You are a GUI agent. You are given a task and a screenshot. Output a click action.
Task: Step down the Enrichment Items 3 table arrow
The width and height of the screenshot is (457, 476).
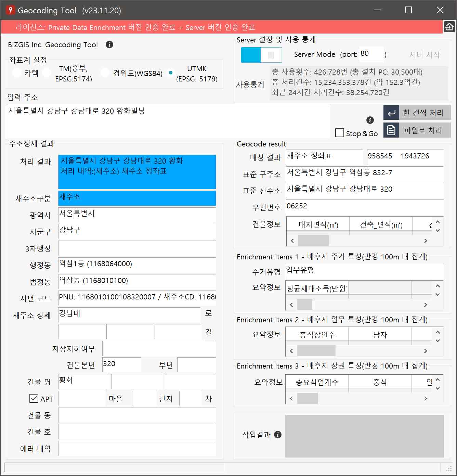438,388
